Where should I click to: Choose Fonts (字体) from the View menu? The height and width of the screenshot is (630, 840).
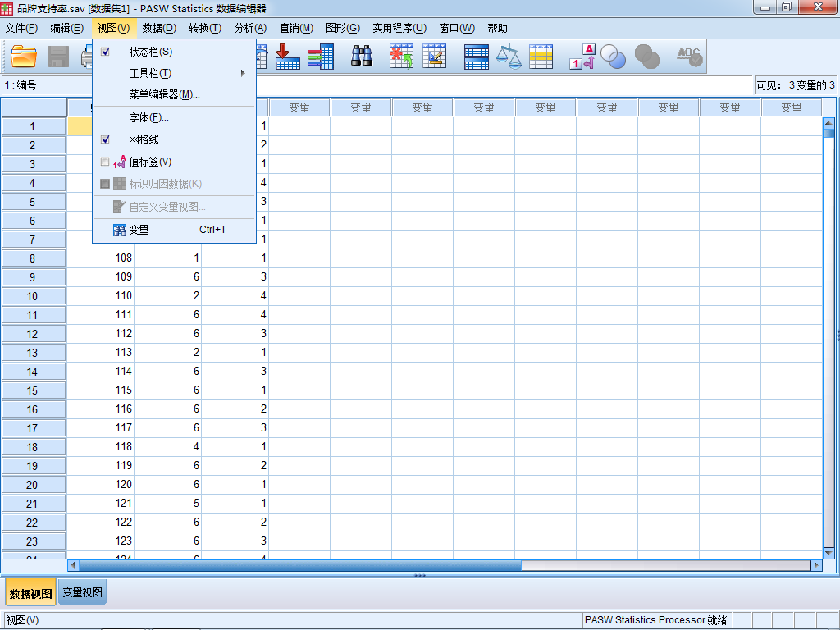(174, 117)
